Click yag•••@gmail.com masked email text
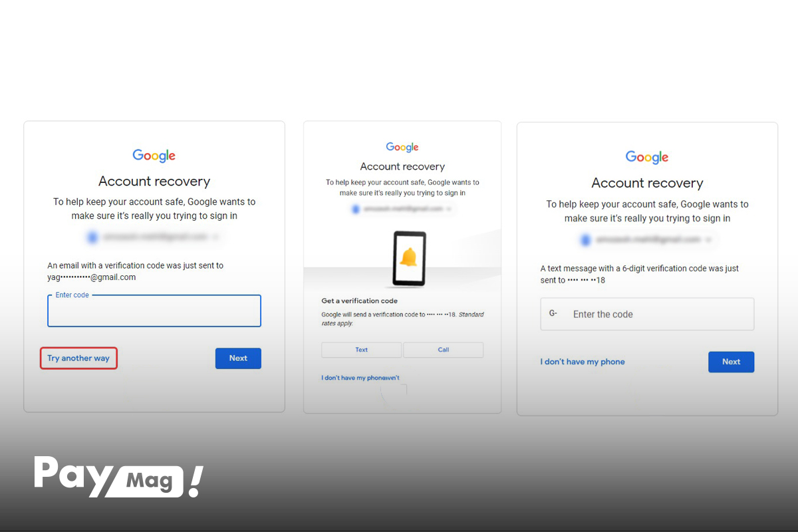The width and height of the screenshot is (798, 532). pyautogui.click(x=92, y=277)
